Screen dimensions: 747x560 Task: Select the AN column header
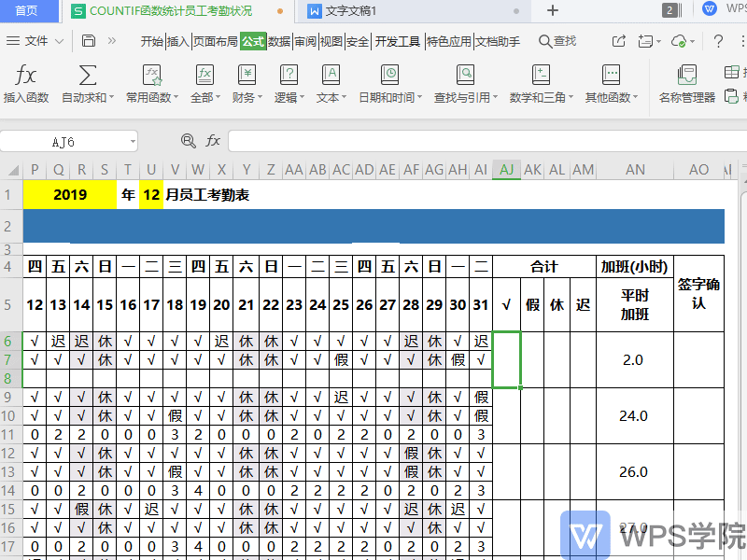635,170
